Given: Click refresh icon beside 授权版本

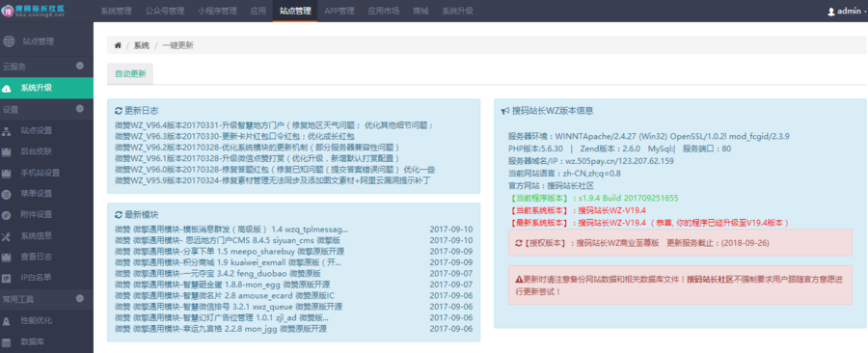Looking at the screenshot, I should (519, 243).
